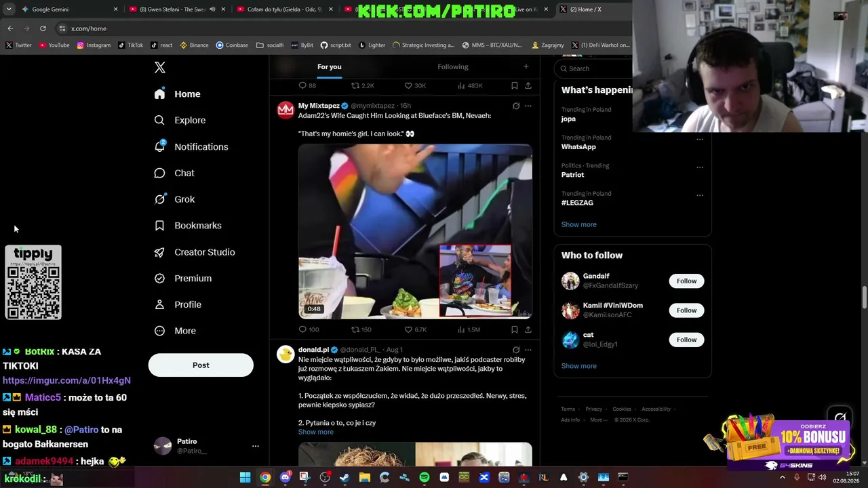Screen dimensions: 868x488
Task: Open Chat in the X sidebar
Action: (174, 173)
